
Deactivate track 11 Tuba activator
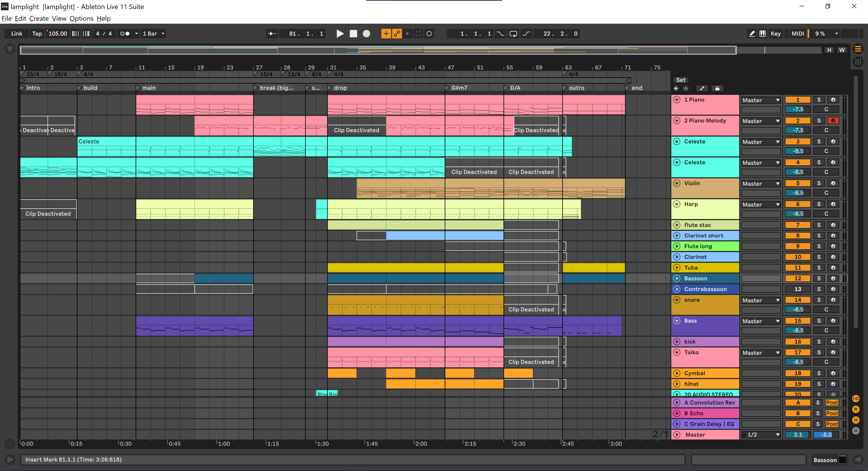[x=797, y=268]
